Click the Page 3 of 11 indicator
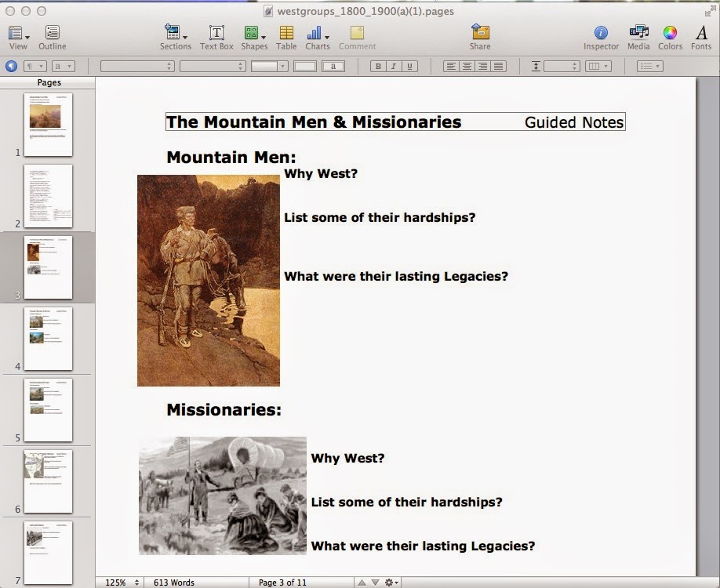 282,582
